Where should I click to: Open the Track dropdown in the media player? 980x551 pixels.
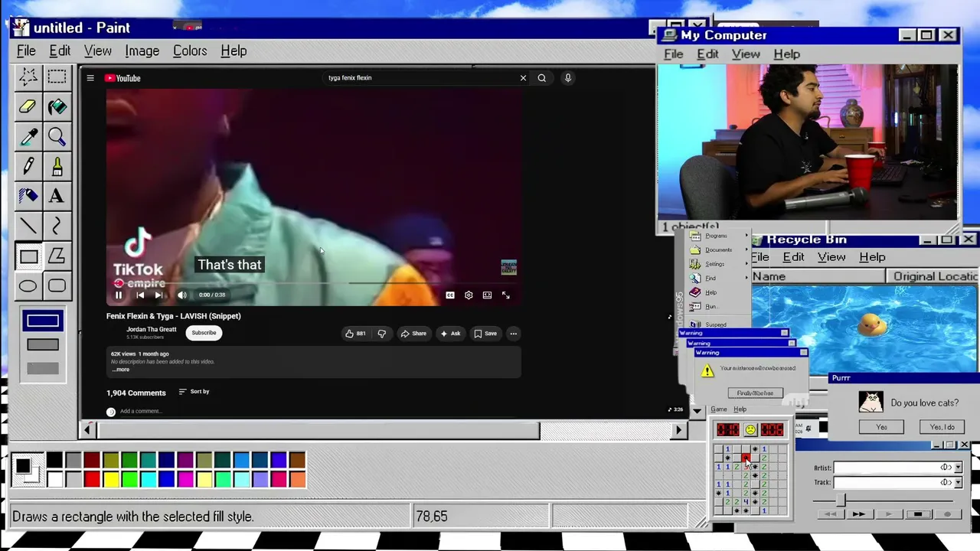(x=958, y=482)
